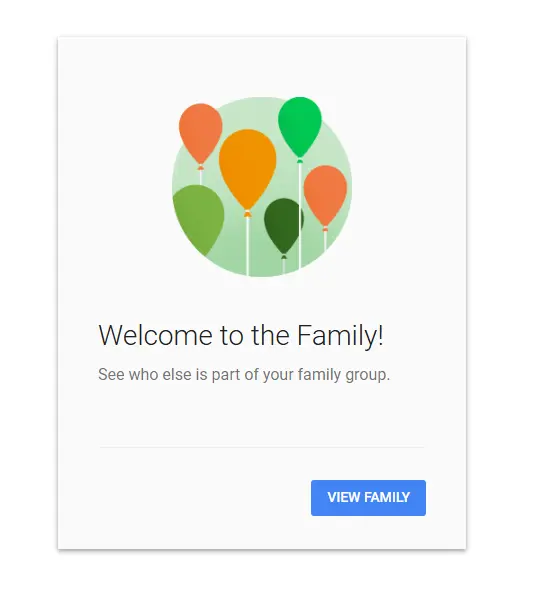This screenshot has height=614, width=559.
Task: Click the word "VIEW" on the blue button
Action: click(344, 498)
